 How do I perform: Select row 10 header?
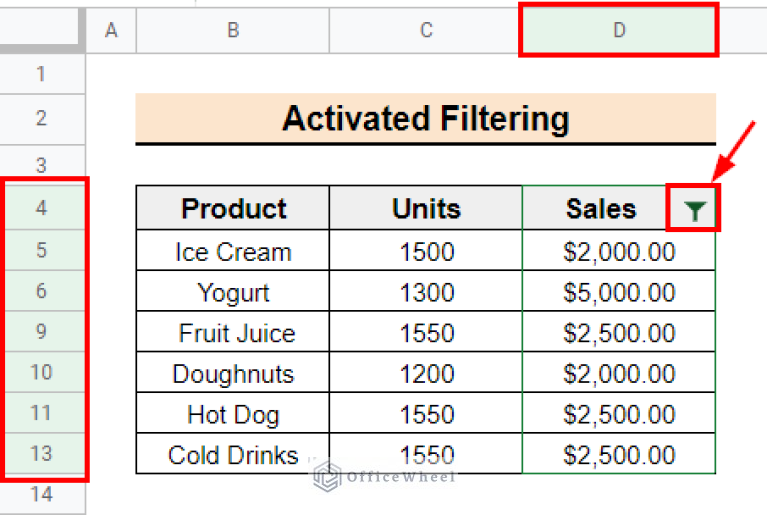[42, 372]
